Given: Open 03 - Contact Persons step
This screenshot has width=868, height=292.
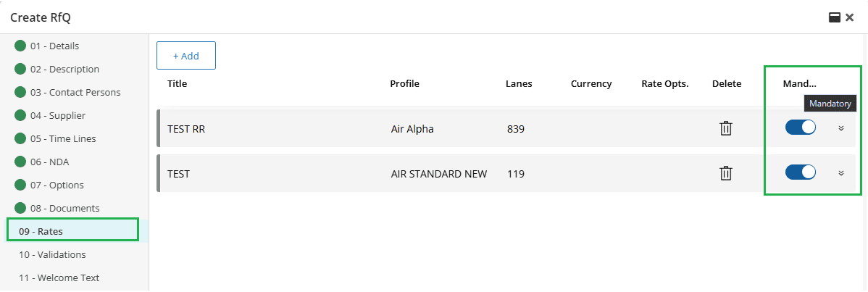Looking at the screenshot, I should (x=75, y=92).
